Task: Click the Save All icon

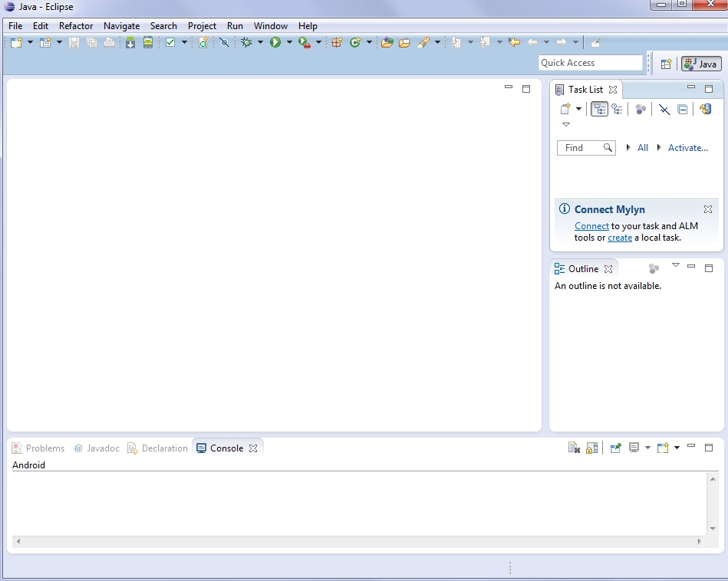Action: [91, 43]
